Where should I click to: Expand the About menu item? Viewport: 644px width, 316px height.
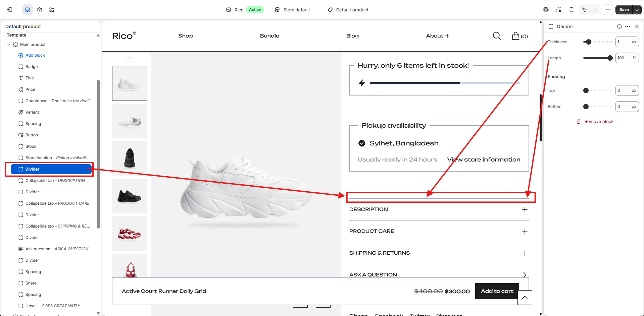coord(438,36)
